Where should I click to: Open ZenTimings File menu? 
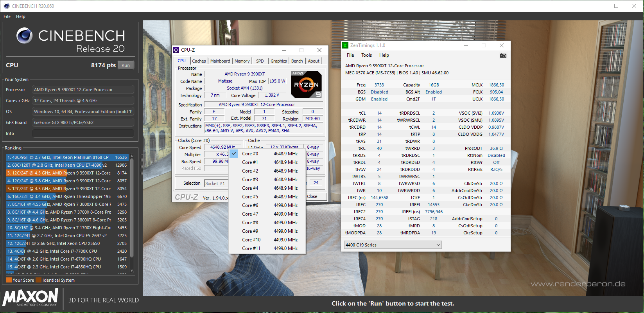(x=350, y=55)
